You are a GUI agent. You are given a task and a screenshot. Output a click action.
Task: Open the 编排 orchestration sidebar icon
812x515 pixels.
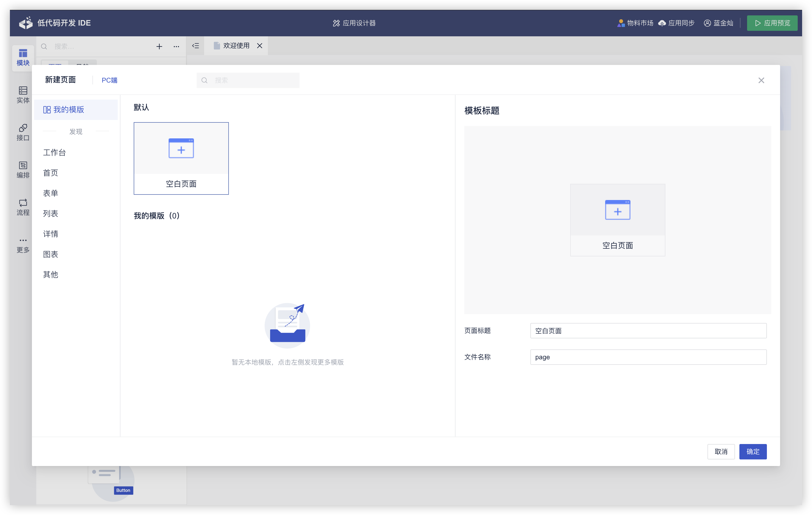point(23,170)
